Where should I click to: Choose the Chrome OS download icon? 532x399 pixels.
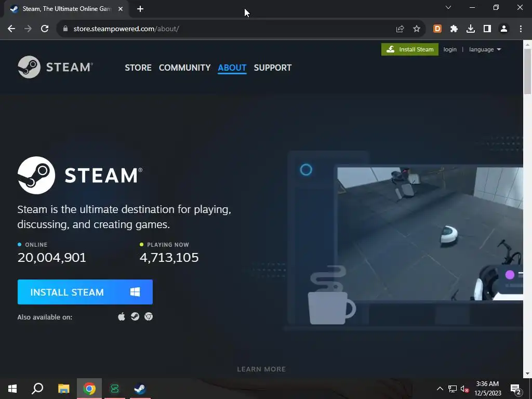click(149, 316)
